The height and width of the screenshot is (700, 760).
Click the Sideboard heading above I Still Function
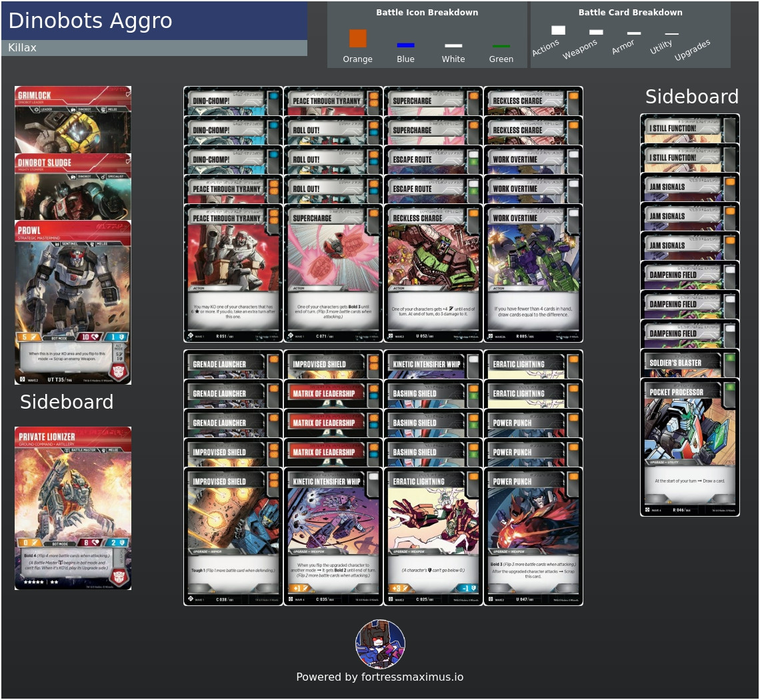[x=691, y=97]
